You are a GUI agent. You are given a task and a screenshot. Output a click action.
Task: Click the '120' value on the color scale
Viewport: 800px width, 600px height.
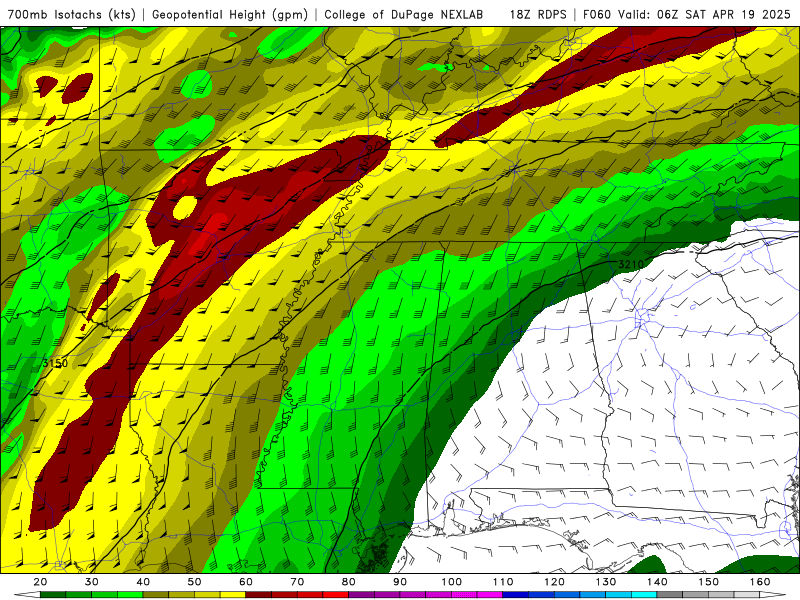[x=555, y=582]
